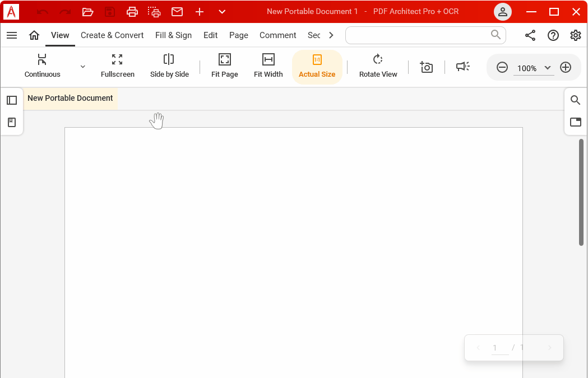Open help with the question mark icon
This screenshot has height=378, width=588.
553,35
